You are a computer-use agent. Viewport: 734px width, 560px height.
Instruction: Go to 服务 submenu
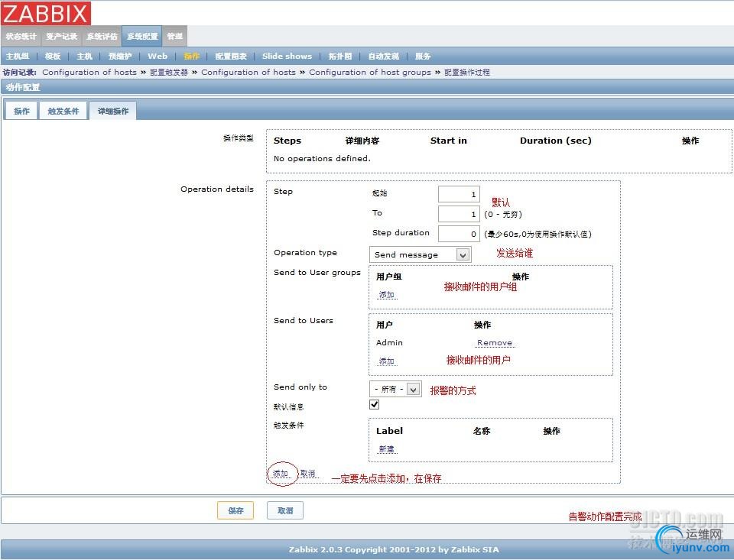pyautogui.click(x=423, y=56)
